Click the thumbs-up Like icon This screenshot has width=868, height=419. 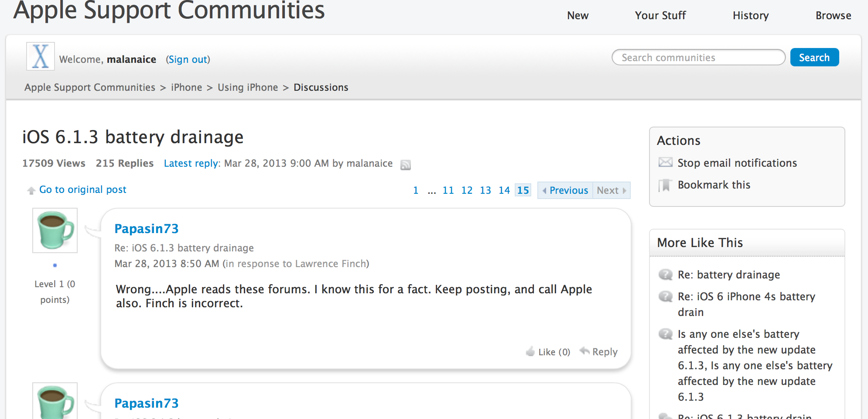click(530, 351)
